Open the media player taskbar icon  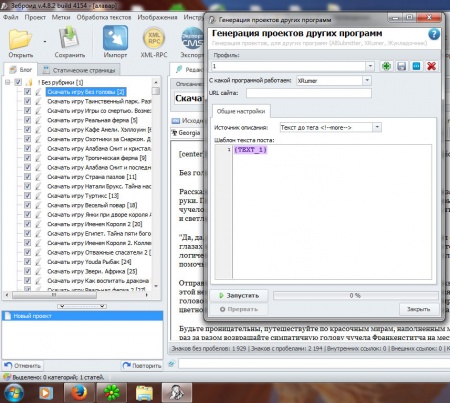click(x=45, y=393)
